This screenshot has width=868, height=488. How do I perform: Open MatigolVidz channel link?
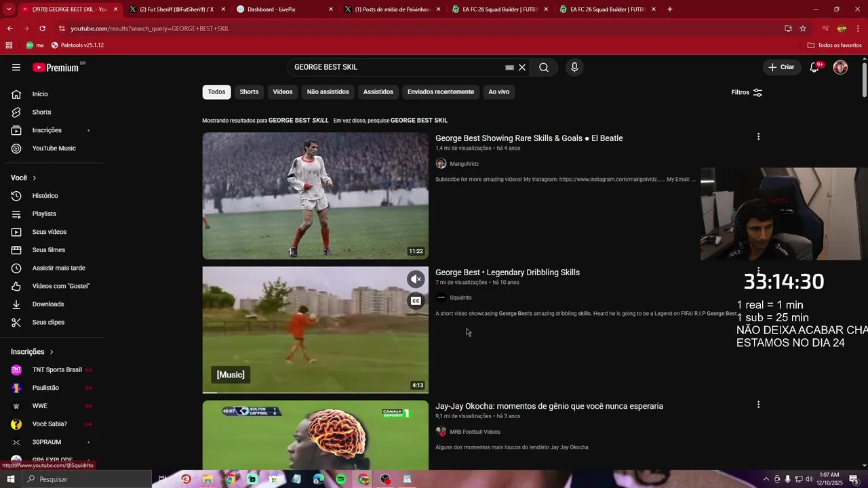point(464,163)
